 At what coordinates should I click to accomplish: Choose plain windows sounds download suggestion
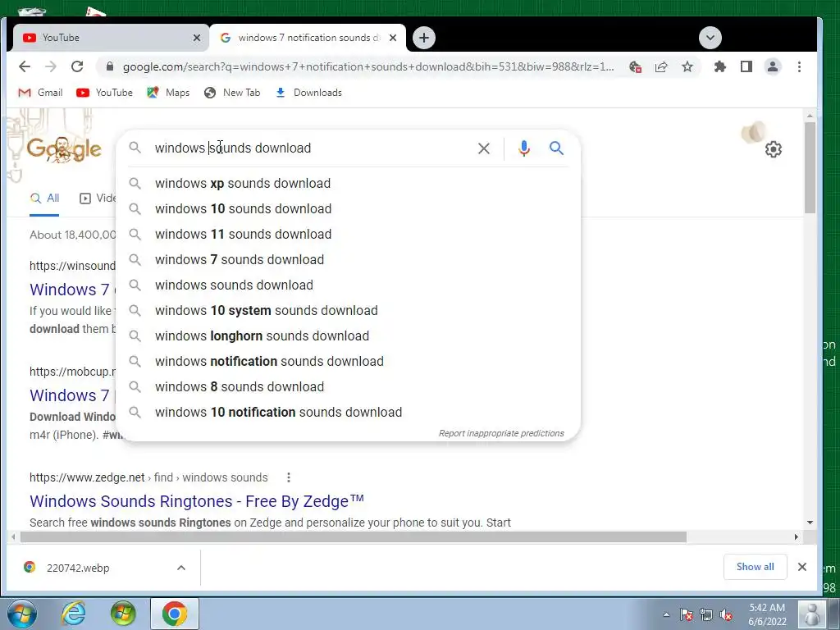(348, 285)
